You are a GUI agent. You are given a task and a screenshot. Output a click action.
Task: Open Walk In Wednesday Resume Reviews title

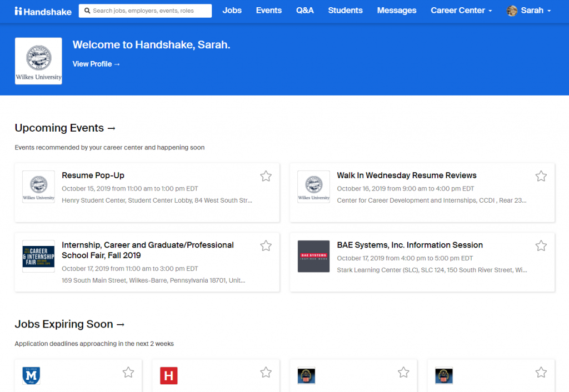[407, 175]
